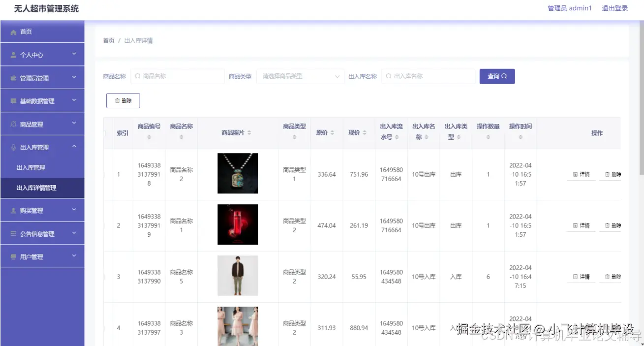Click the icon beside 基础数据管理

(x=13, y=101)
